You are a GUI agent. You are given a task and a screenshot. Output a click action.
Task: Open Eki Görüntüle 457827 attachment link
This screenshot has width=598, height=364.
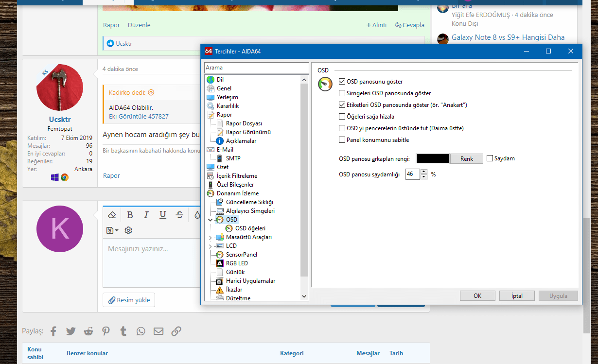(x=139, y=117)
